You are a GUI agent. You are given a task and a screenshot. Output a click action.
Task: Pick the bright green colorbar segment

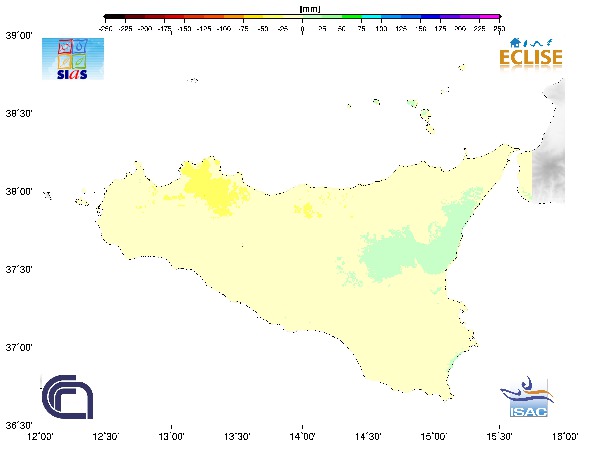[352, 16]
